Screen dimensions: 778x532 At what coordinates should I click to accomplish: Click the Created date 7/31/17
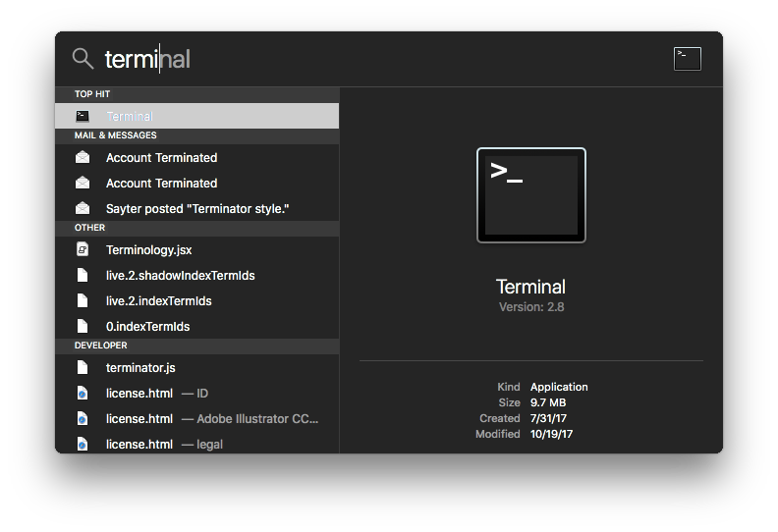coord(548,418)
